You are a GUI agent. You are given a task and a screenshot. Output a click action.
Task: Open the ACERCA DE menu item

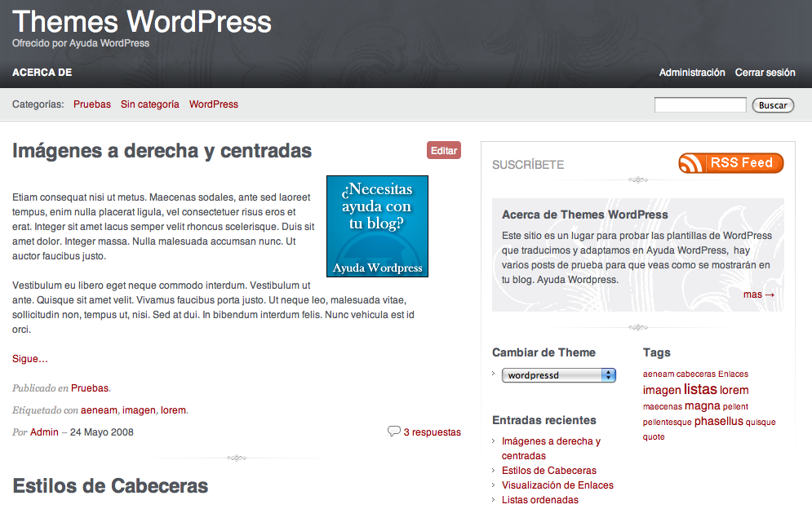click(x=42, y=73)
